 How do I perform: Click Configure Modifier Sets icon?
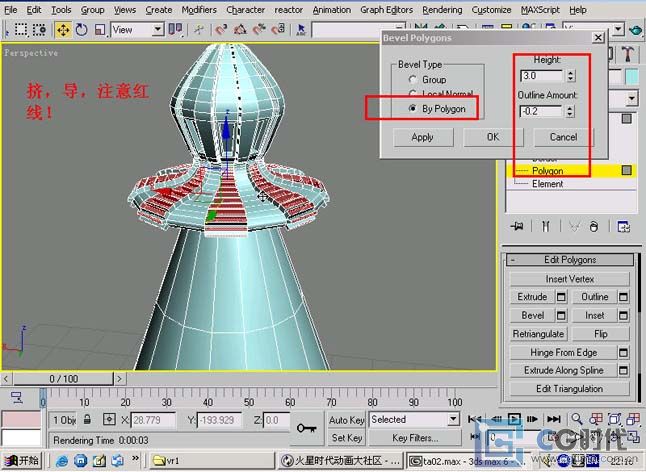[623, 226]
